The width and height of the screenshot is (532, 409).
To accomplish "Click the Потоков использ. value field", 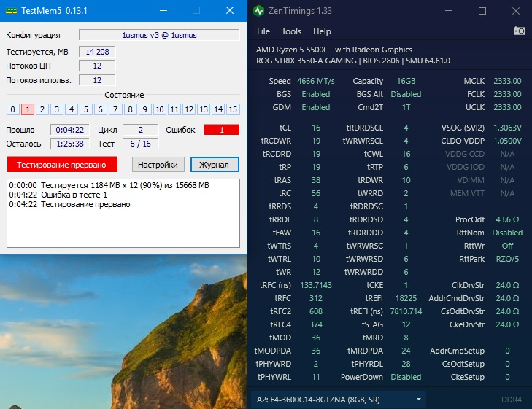I will tap(97, 80).
